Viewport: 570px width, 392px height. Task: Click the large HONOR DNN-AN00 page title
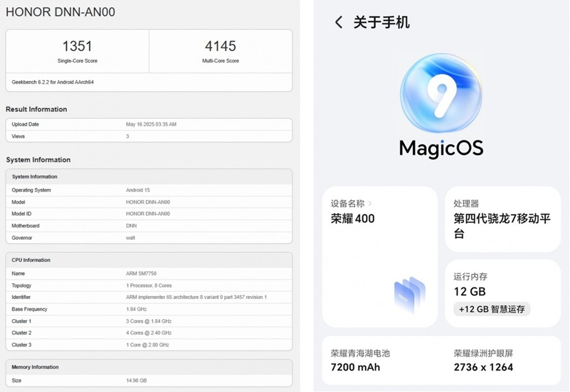[x=60, y=12]
